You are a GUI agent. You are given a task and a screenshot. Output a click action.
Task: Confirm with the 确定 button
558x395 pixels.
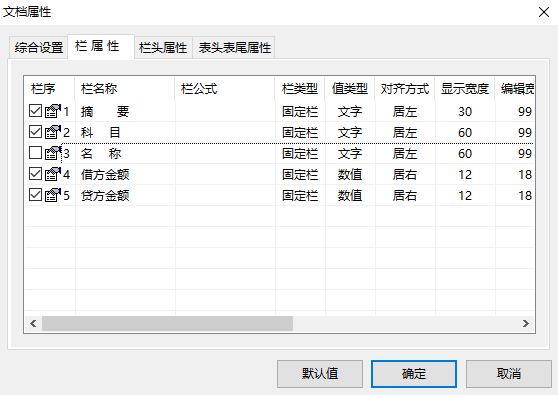(x=414, y=374)
